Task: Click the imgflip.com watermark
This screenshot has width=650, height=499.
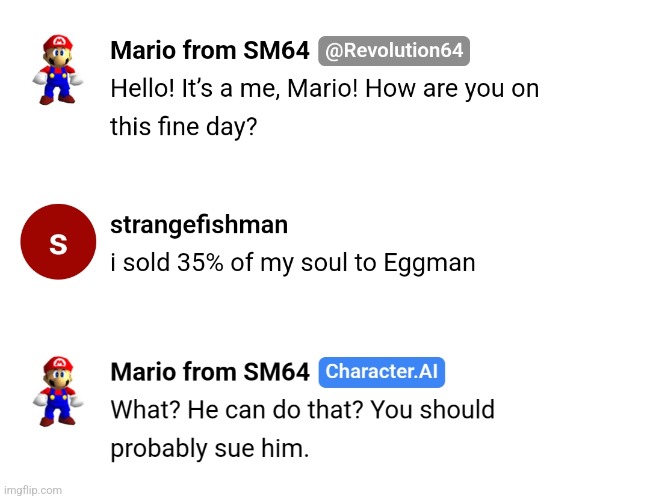Action: (33, 490)
